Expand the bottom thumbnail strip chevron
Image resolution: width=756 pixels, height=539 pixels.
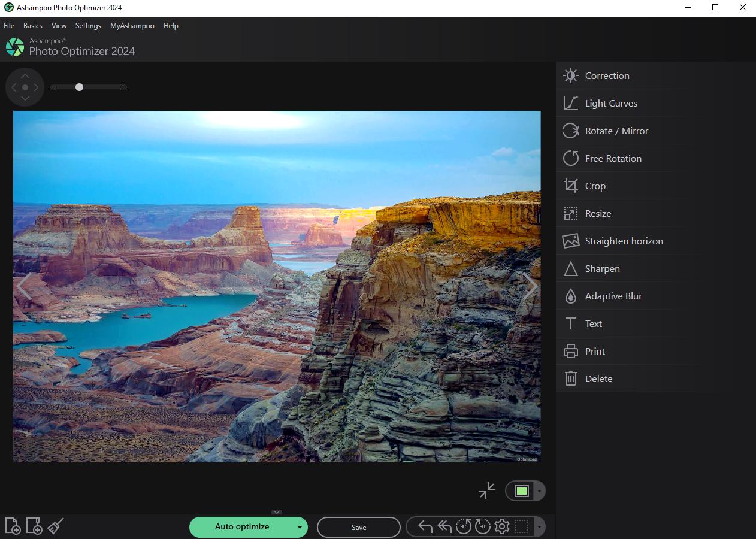coord(277,513)
